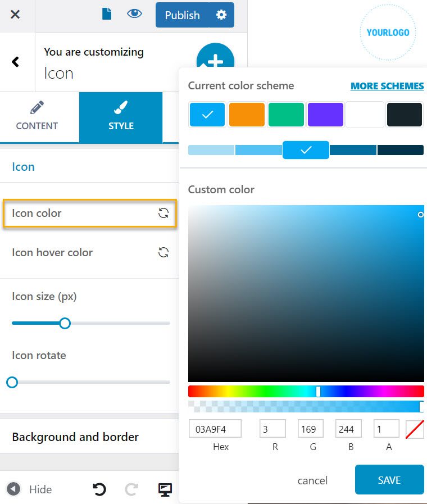This screenshot has width=427, height=504.
Task: Select the Style tab
Action: (x=121, y=117)
